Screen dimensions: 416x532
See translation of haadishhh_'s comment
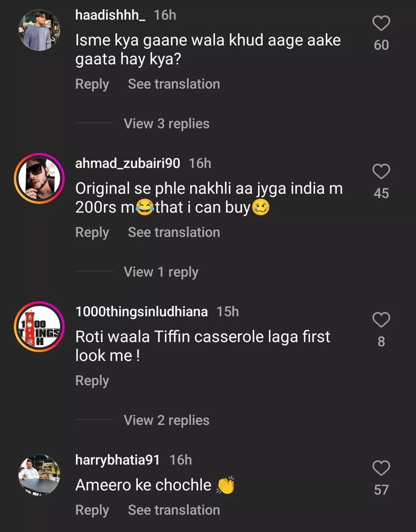tap(174, 84)
